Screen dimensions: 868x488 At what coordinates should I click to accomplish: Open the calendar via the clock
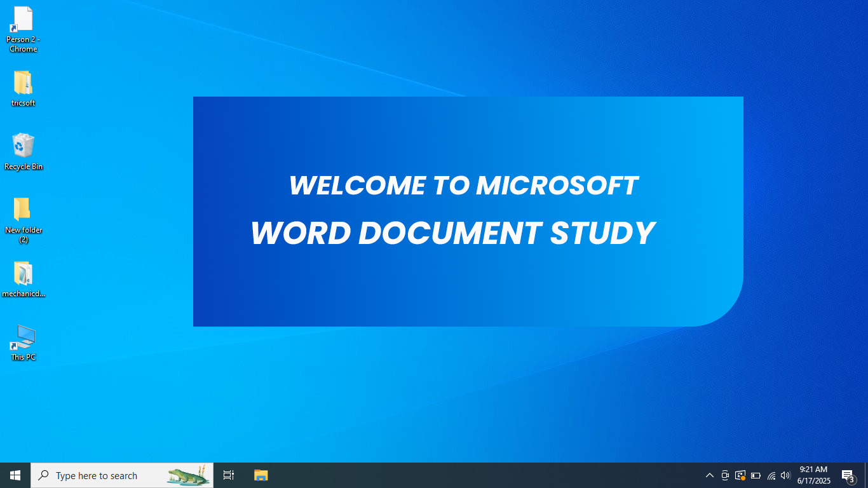tap(813, 475)
